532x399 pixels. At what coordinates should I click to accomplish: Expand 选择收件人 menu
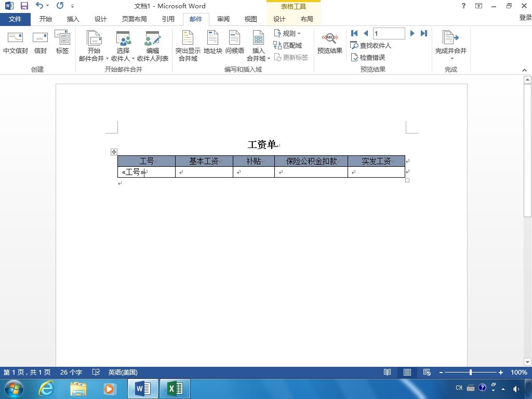[x=123, y=46]
